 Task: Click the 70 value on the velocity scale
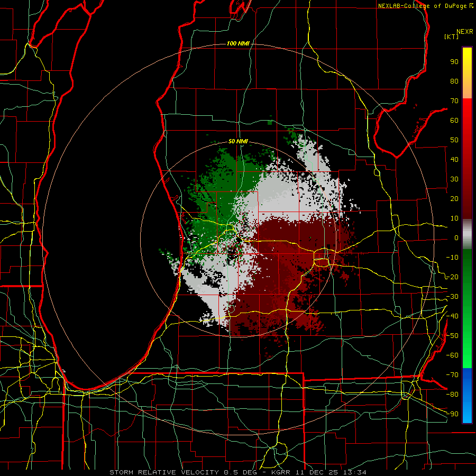[x=454, y=101]
